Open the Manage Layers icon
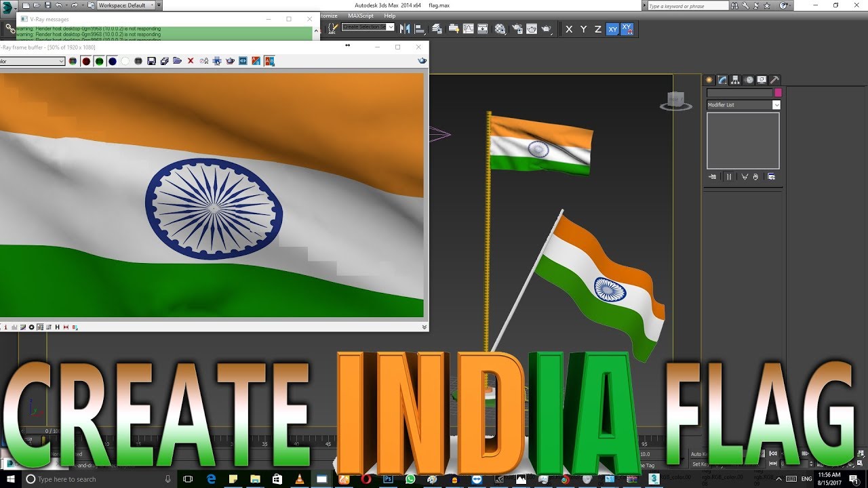 point(437,29)
